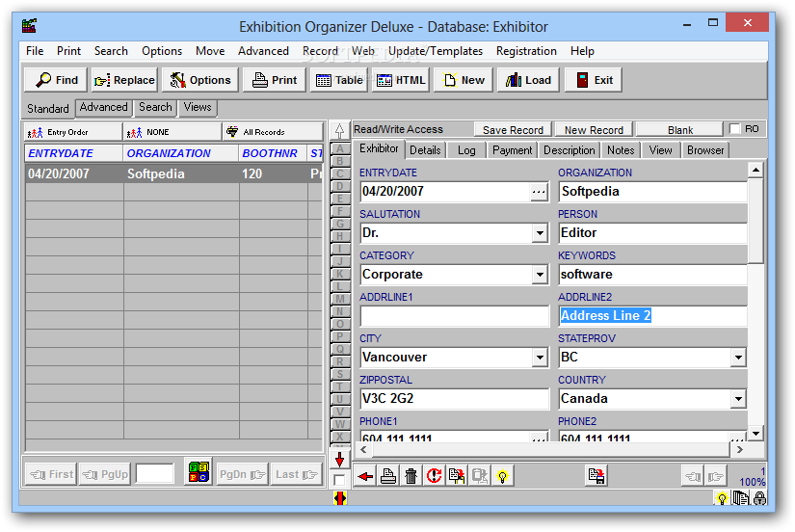This screenshot has width=795, height=532.
Task: Click the up arrow above alphabet index
Action: 340,131
